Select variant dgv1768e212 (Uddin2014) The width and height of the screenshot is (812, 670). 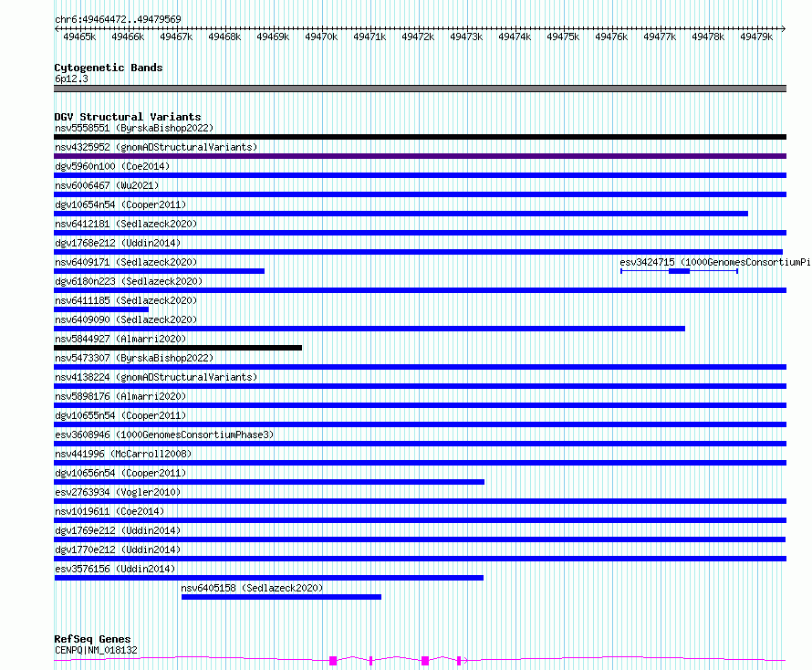(x=118, y=243)
